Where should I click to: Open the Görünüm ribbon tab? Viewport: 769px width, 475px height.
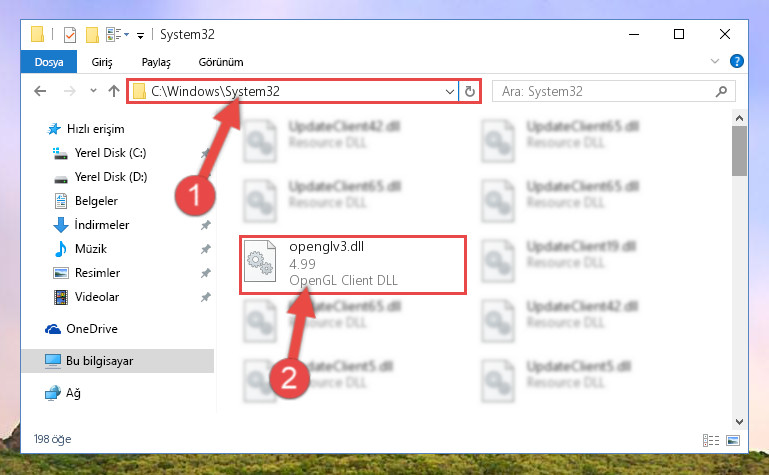(221, 62)
